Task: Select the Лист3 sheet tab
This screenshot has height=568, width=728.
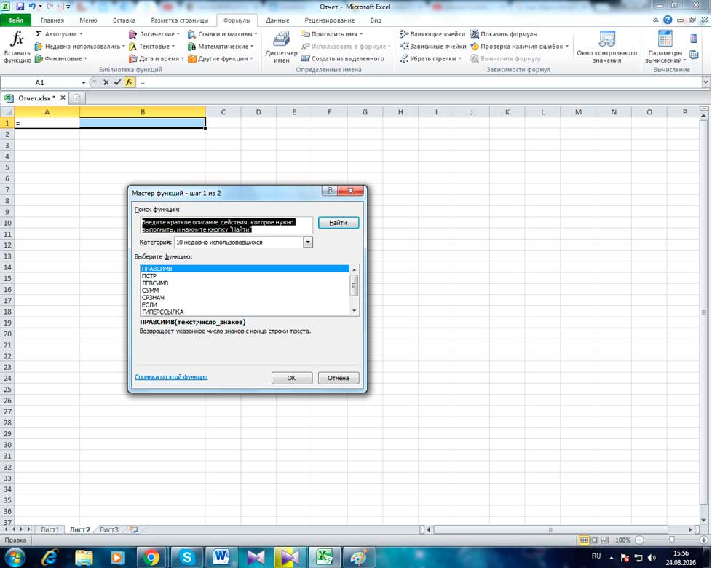Action: (108, 529)
